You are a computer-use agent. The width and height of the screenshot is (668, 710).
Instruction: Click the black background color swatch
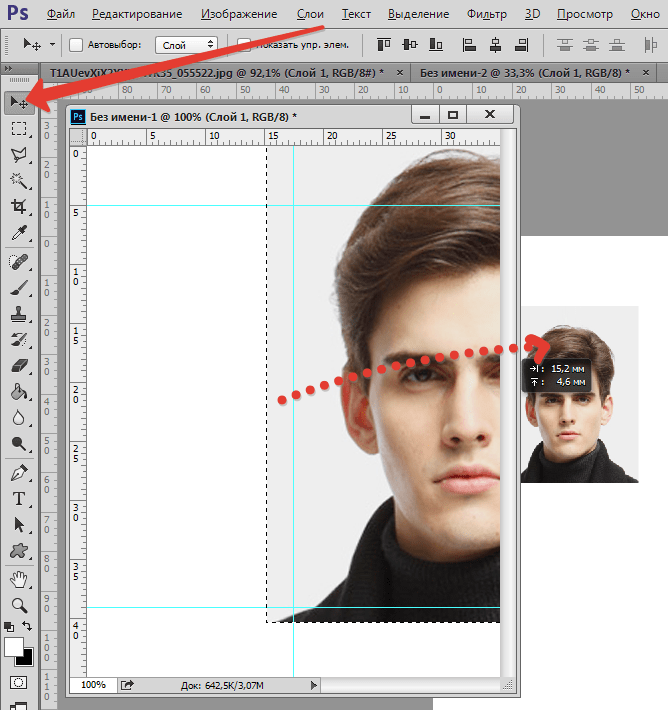click(27, 659)
